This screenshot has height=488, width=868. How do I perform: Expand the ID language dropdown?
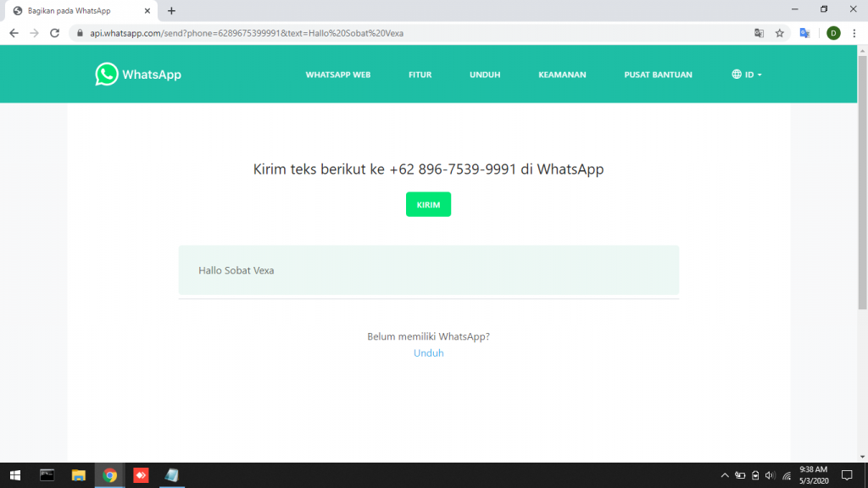tap(747, 75)
